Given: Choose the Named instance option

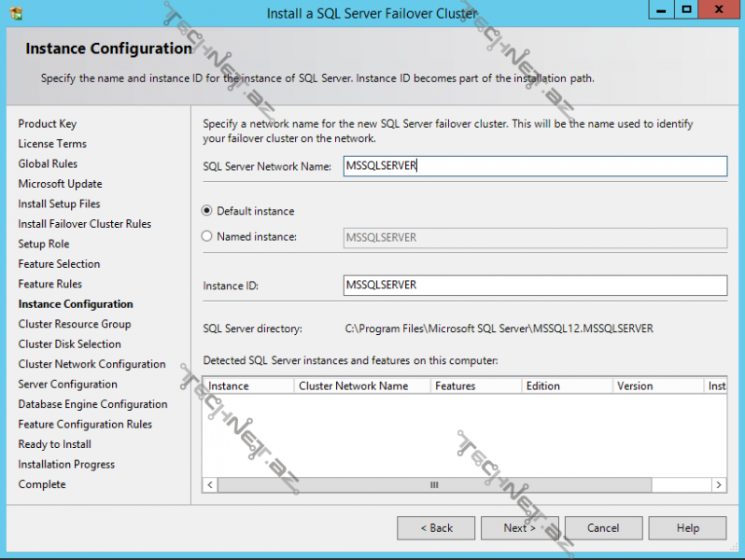Looking at the screenshot, I should tap(207, 237).
